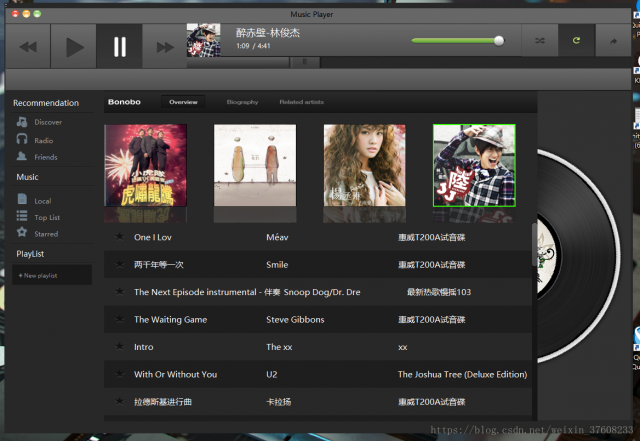Switch to the Biography tab
640x441 pixels.
click(x=242, y=102)
